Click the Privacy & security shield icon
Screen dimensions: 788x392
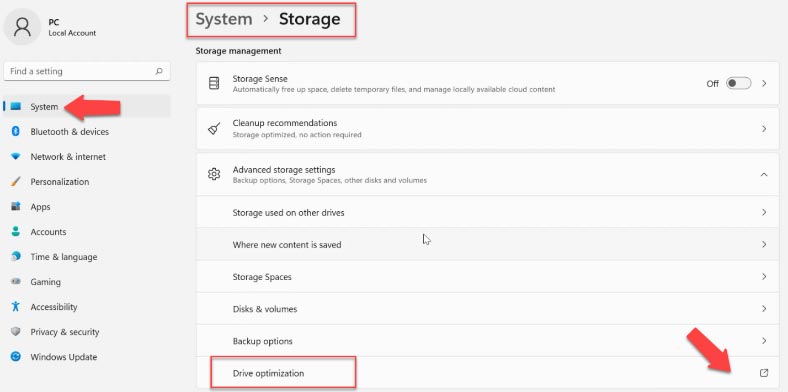(x=16, y=332)
